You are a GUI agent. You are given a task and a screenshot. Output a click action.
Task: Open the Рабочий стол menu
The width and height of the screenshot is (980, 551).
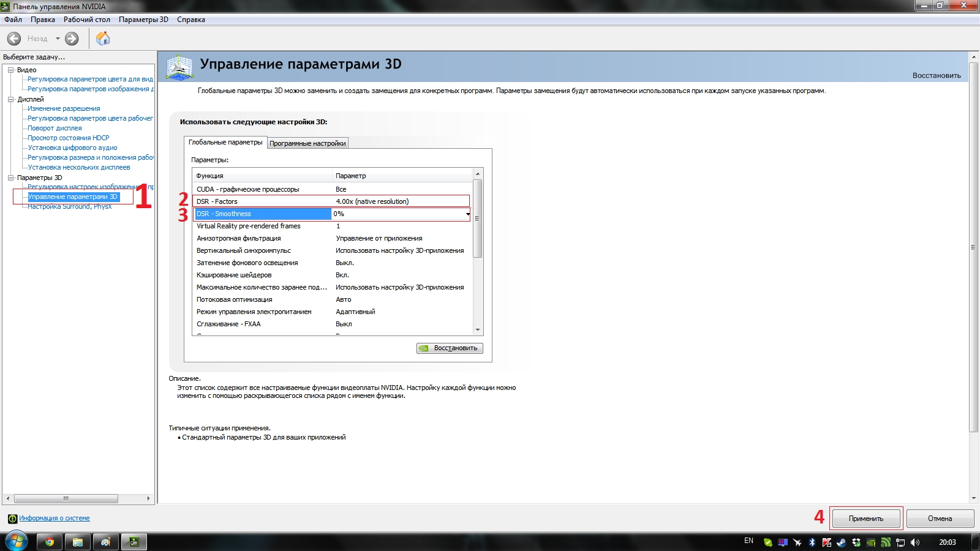[x=87, y=20]
